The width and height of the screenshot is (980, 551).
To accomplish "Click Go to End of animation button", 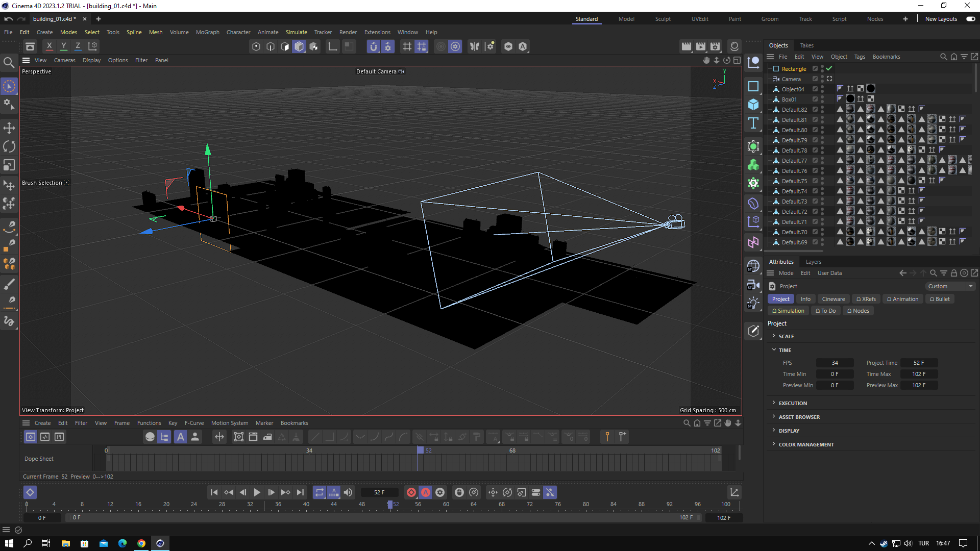I will tap(300, 492).
